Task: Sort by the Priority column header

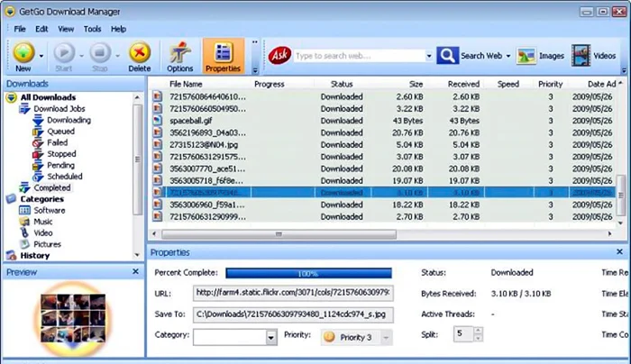Action: [550, 84]
